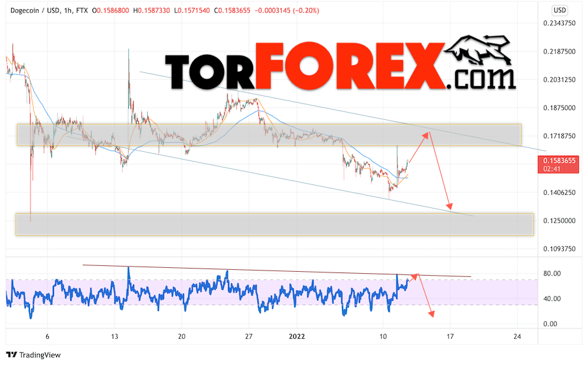588x365 pixels.
Task: Click the date label 20 on time axis
Action: tap(182, 336)
